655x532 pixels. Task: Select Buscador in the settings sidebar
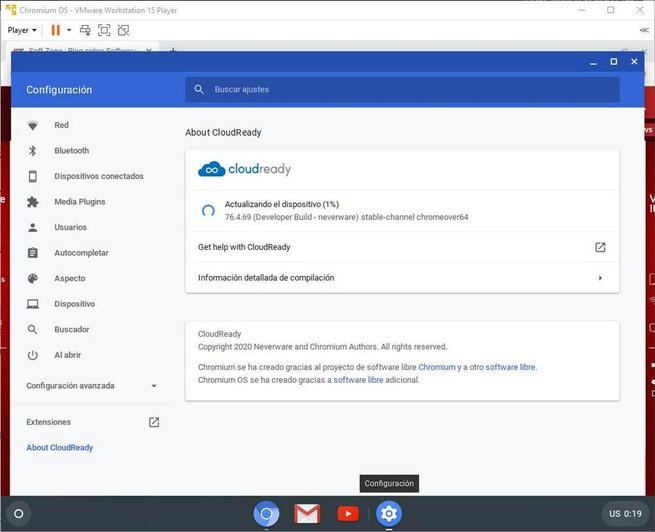(72, 329)
